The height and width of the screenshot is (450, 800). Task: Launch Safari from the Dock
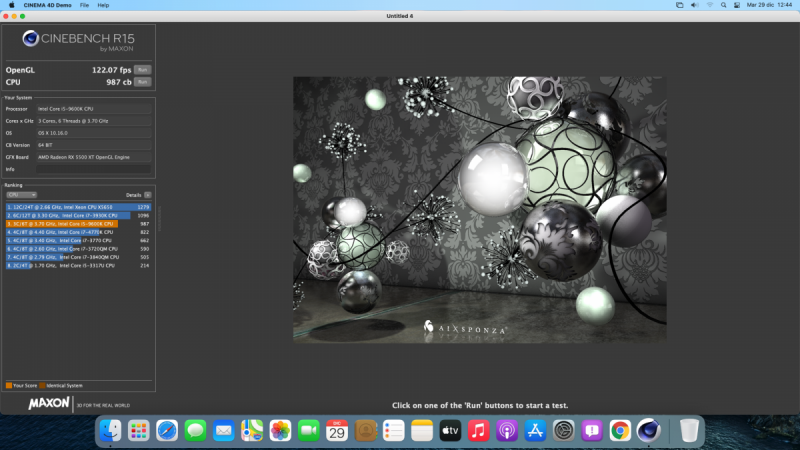tap(166, 430)
